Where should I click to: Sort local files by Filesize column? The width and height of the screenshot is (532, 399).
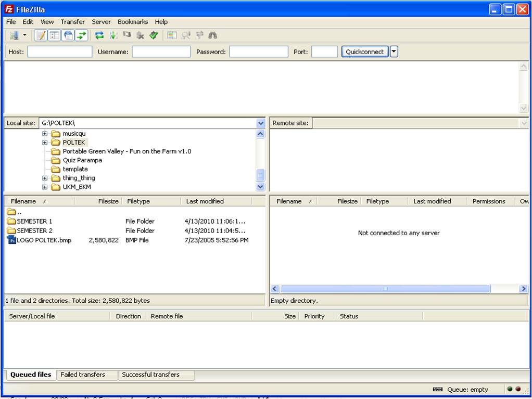[x=98, y=201]
